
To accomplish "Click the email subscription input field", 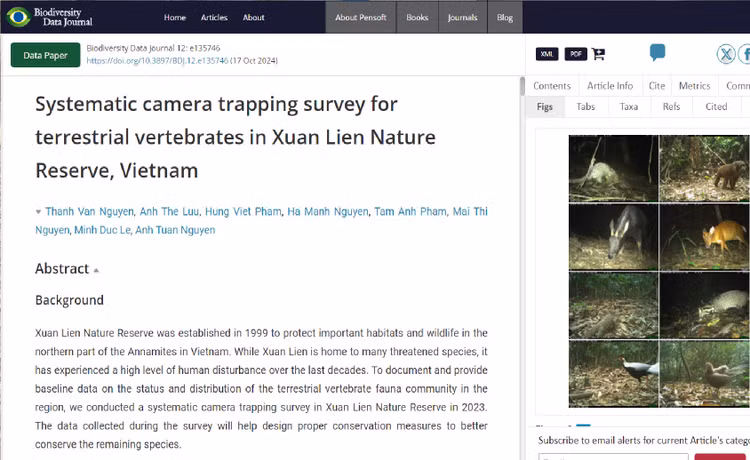I will pos(612,457).
